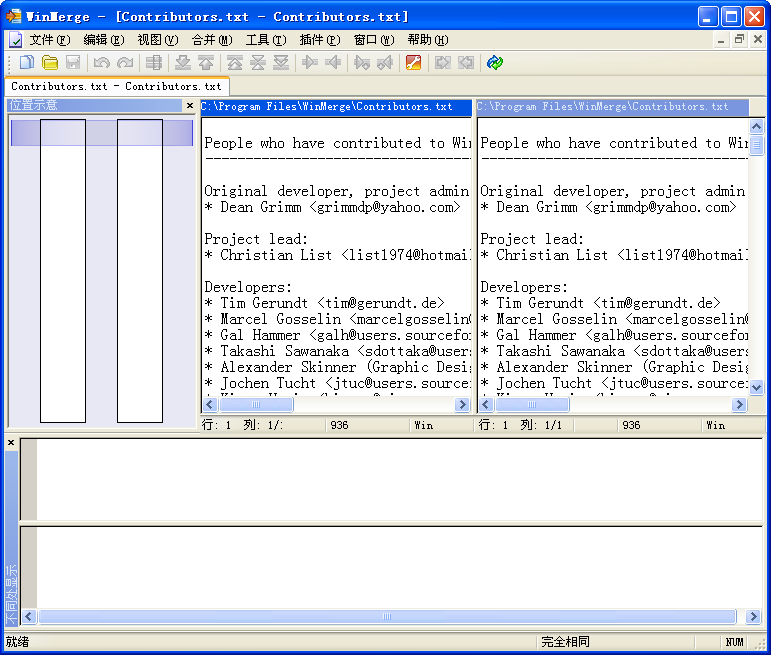Screen dimensions: 771x655
Task: Click the Open folder toolbar icon
Action: (x=50, y=63)
